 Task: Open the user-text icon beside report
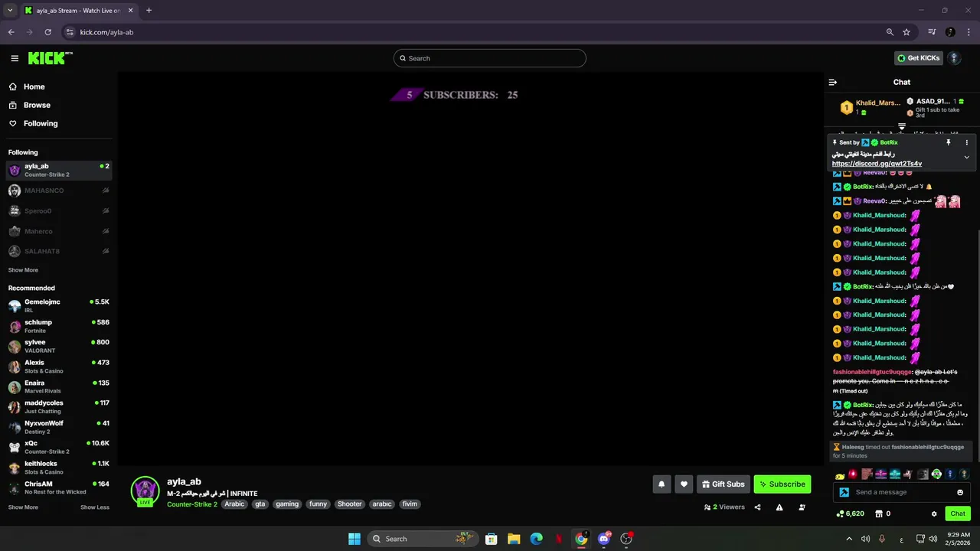coord(802,507)
